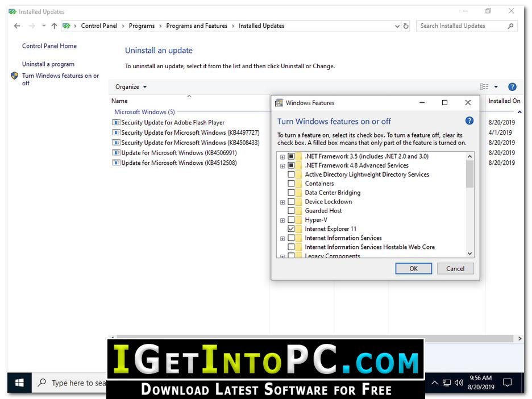Open the taskbar clock and date

(481, 383)
